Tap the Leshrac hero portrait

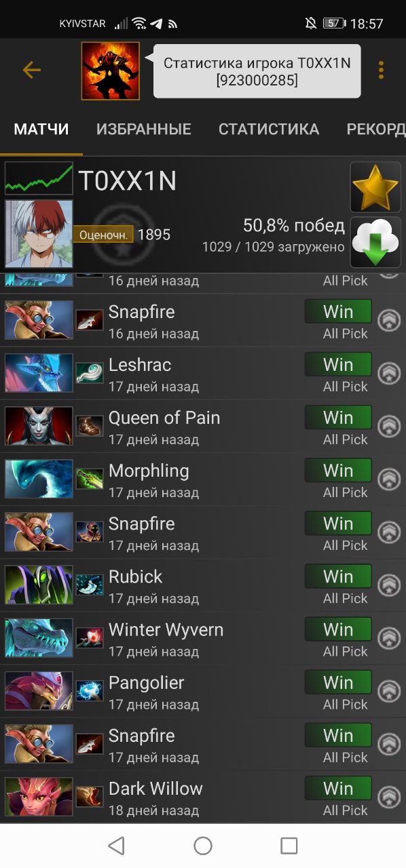[x=39, y=373]
